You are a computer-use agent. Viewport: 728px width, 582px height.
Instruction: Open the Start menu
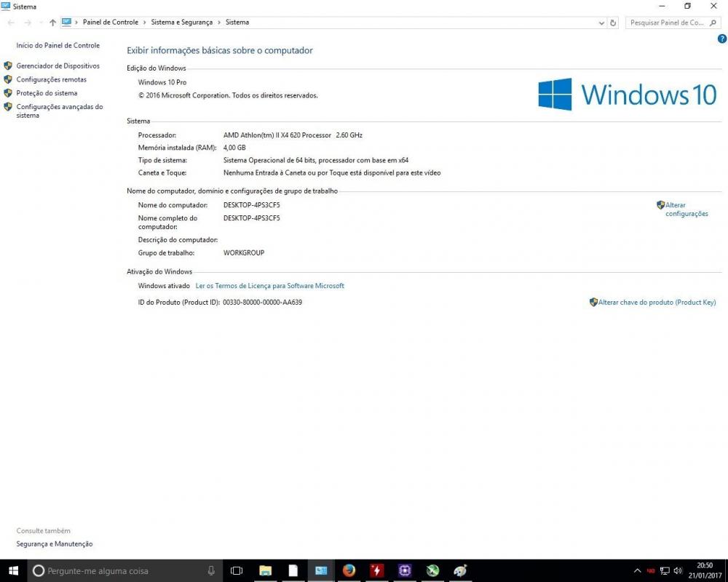pos(12,570)
